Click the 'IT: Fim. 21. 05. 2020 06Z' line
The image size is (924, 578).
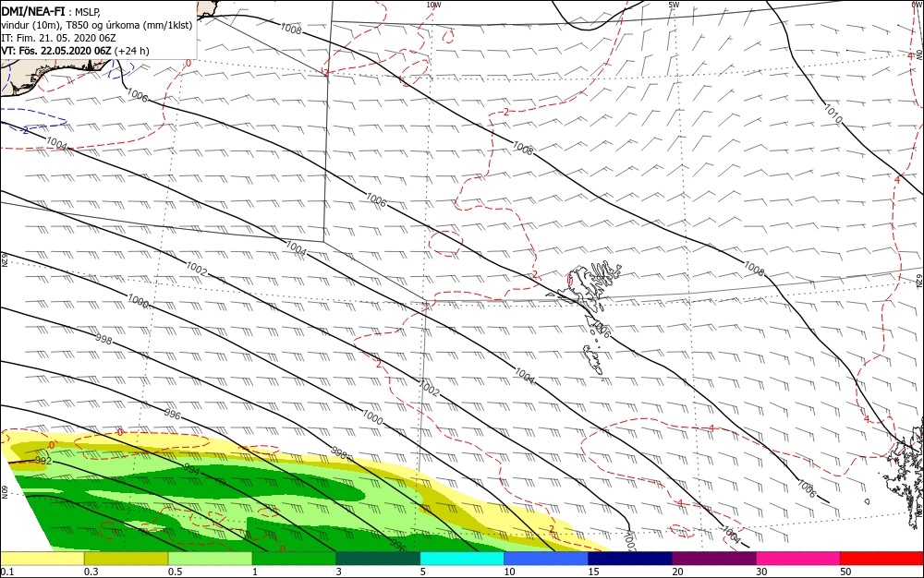[x=58, y=38]
